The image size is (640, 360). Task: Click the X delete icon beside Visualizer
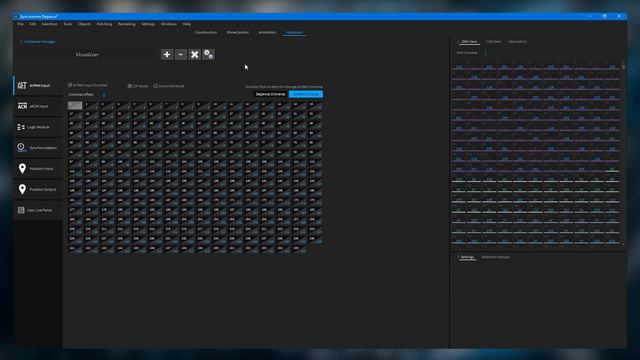(x=195, y=54)
